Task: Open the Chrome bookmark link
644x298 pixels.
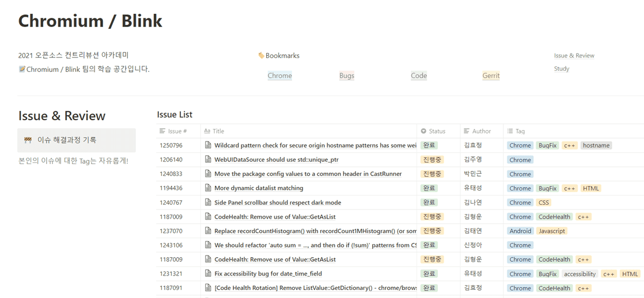Action: click(280, 75)
